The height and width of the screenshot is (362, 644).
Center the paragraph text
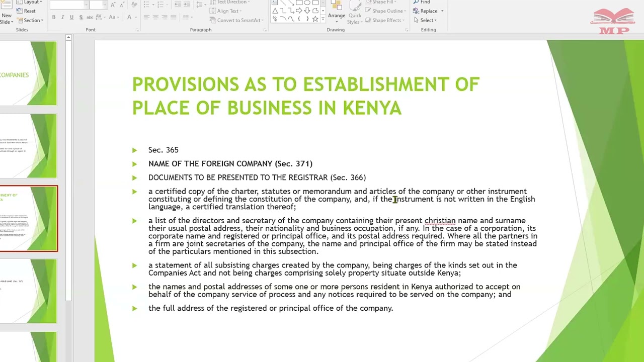[155, 17]
